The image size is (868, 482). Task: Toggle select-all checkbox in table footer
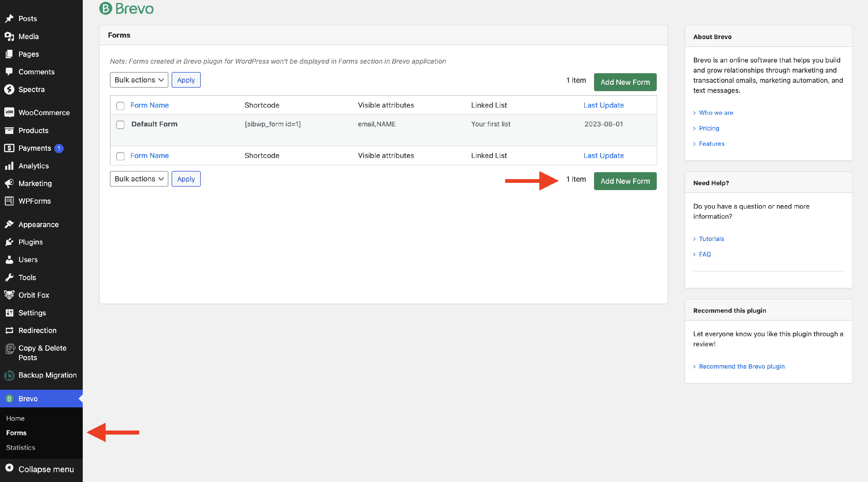coord(120,156)
